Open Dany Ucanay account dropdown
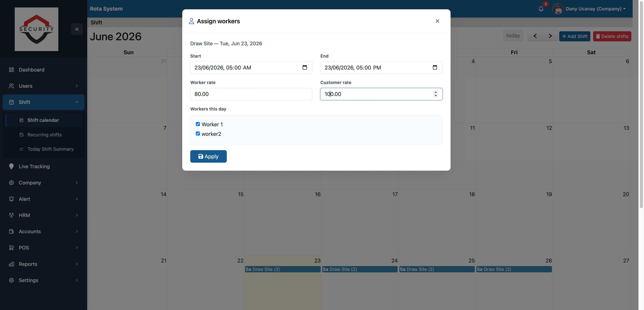The height and width of the screenshot is (310, 644). [x=596, y=9]
